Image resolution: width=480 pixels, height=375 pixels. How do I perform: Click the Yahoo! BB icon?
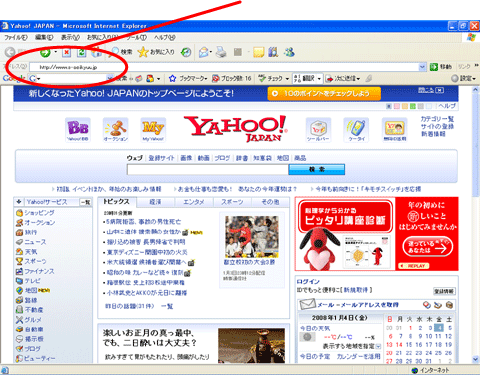(x=78, y=130)
